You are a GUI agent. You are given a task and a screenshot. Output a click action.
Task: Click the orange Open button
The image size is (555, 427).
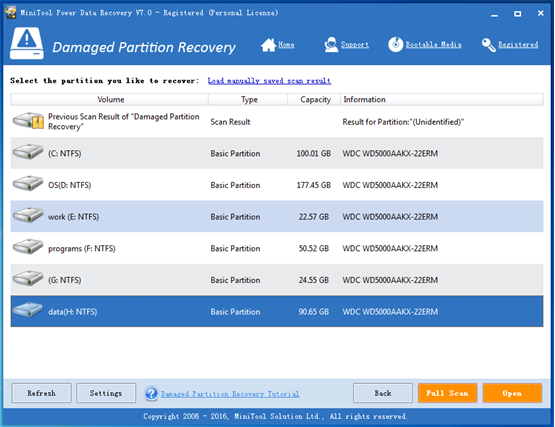click(512, 393)
